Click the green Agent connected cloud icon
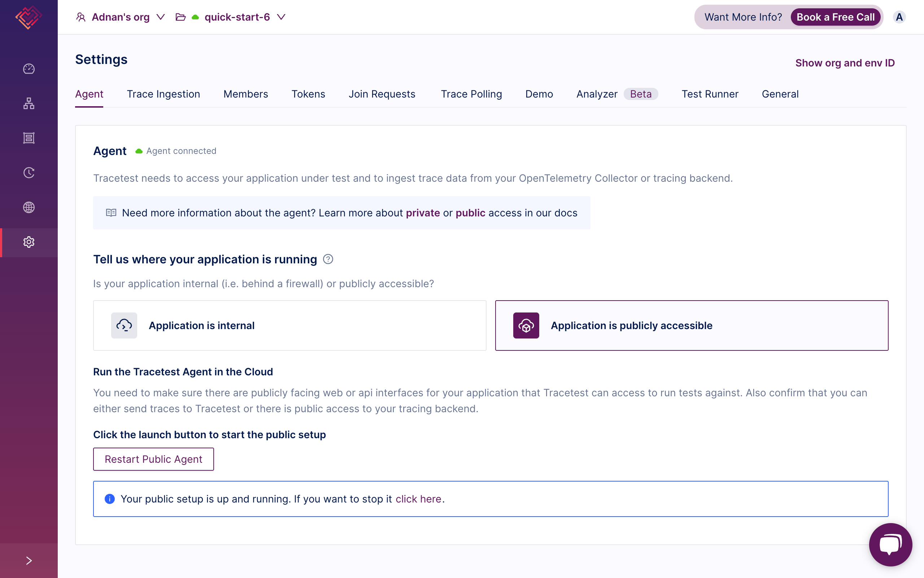The width and height of the screenshot is (924, 578). 139,151
